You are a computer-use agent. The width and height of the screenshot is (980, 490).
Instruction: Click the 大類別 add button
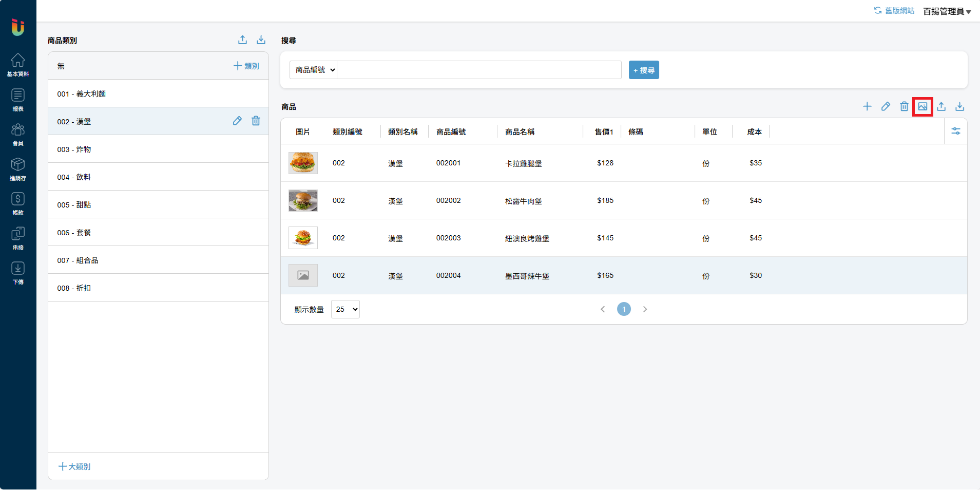[74, 466]
